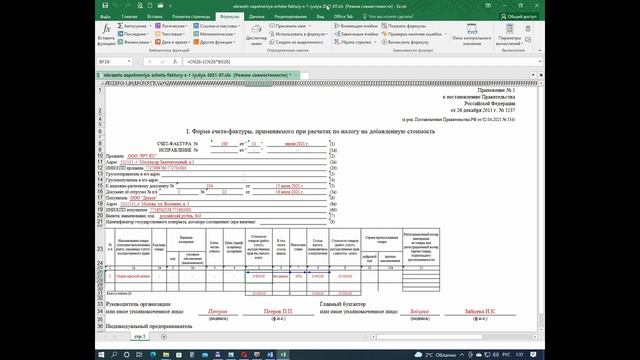The width and height of the screenshot is (640, 360).
Task: Open Windows taskbar search
Action: coord(114,355)
